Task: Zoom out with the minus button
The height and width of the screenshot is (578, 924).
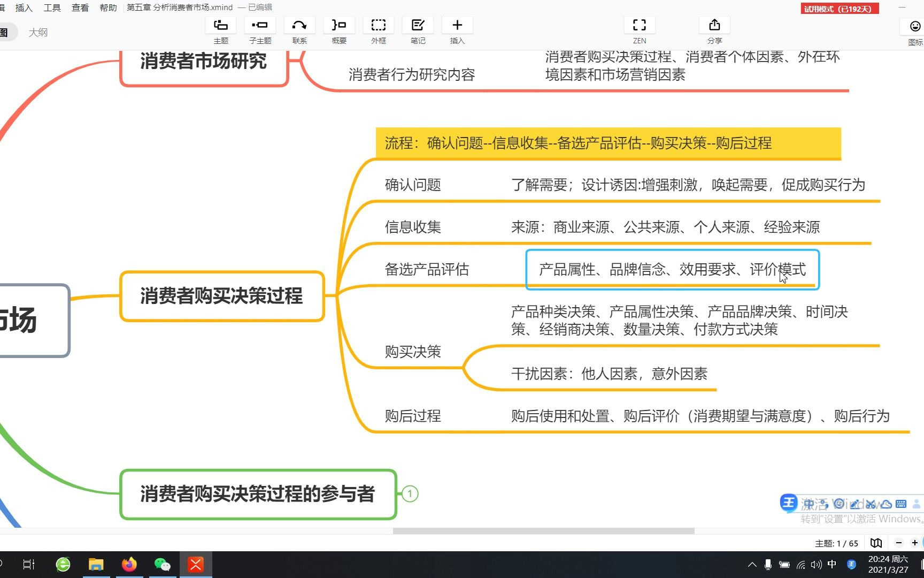Action: coord(899,543)
